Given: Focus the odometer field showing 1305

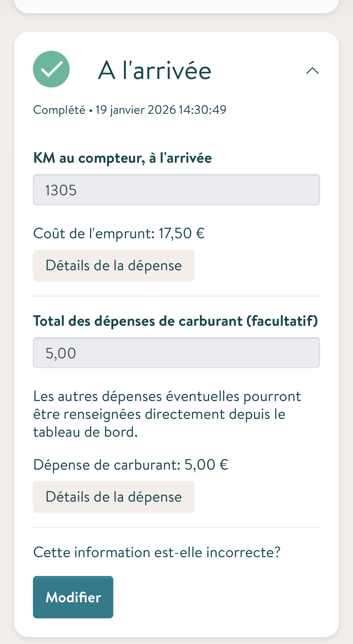Looking at the screenshot, I should tap(176, 190).
